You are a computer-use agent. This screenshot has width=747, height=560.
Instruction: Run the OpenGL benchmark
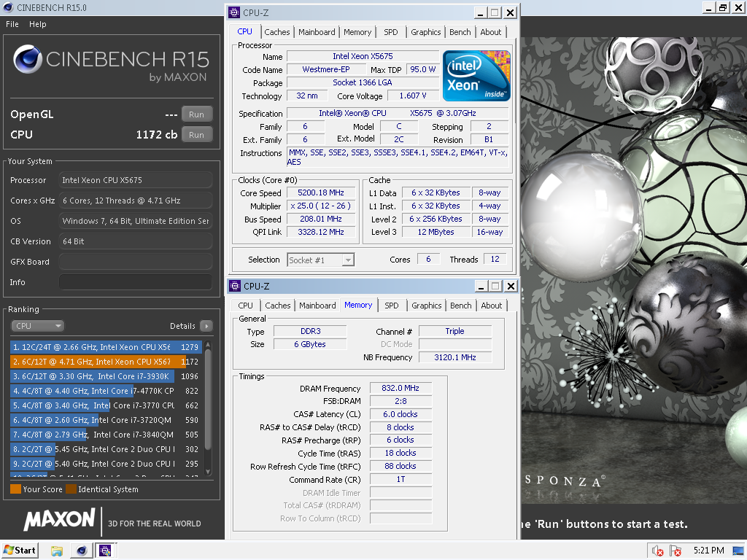tap(196, 114)
